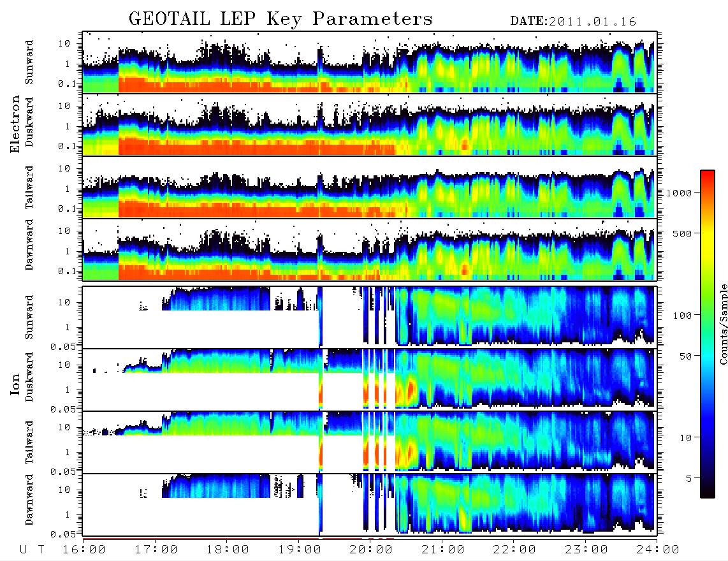Click the Ion Tailward spectrogram panel
This screenshot has height=561, width=728.
click(370, 442)
